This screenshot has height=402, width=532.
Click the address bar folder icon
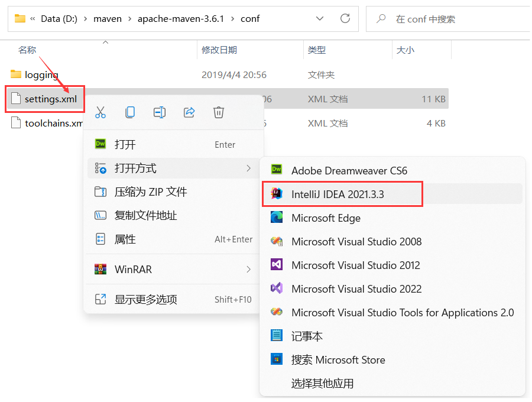point(20,18)
